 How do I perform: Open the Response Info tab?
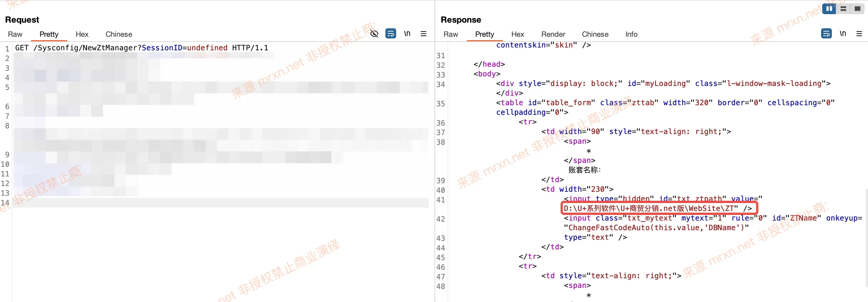click(x=632, y=34)
